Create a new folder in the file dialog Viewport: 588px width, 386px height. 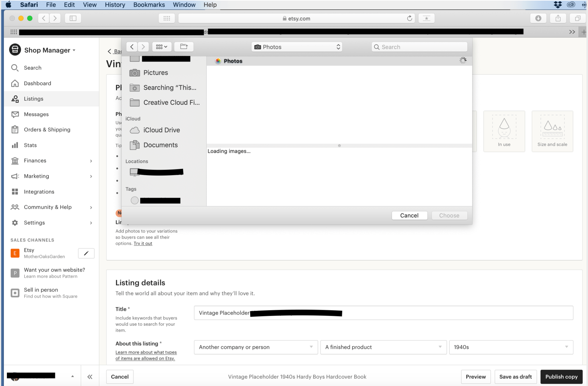(183, 47)
